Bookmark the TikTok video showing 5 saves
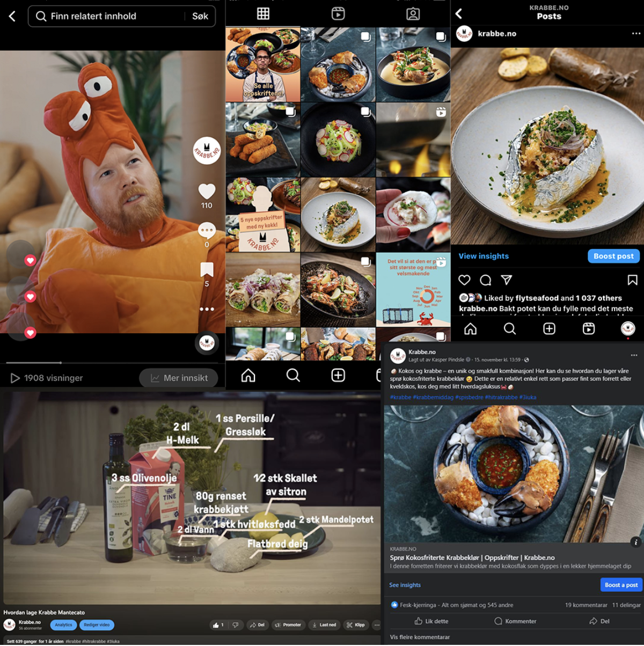 207,269
